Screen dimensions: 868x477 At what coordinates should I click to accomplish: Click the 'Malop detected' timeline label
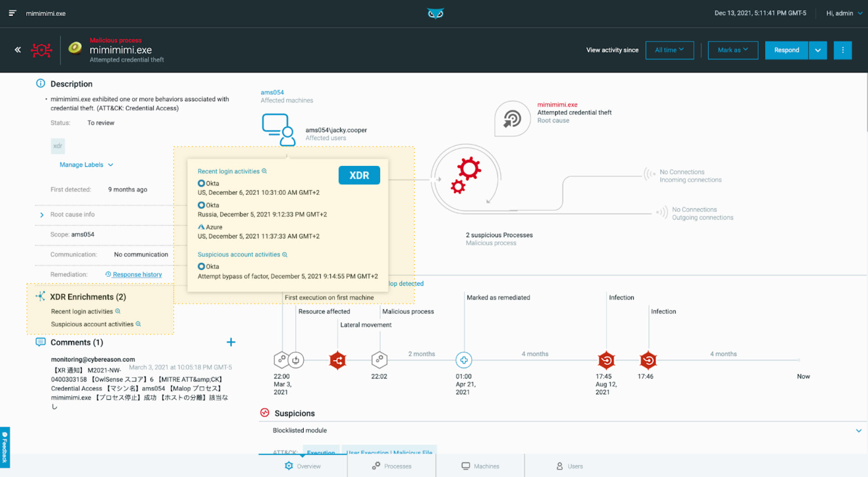[406, 283]
